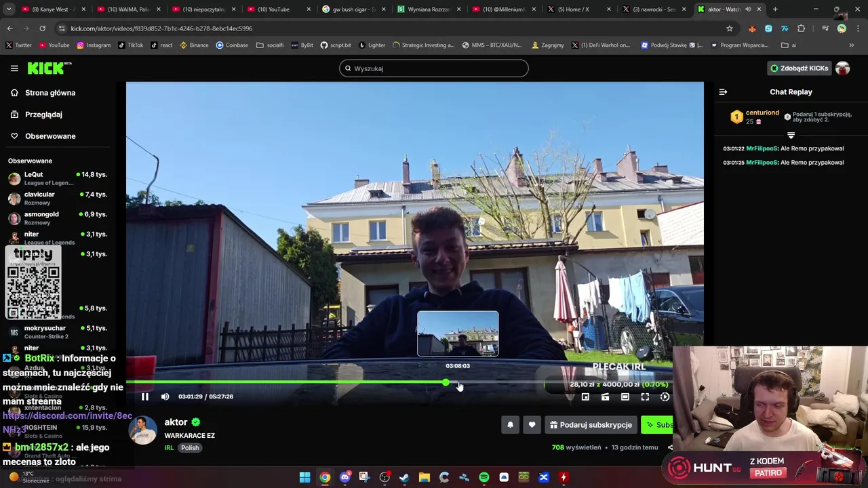
Task: Bookmark this page with the star
Action: click(730, 28)
